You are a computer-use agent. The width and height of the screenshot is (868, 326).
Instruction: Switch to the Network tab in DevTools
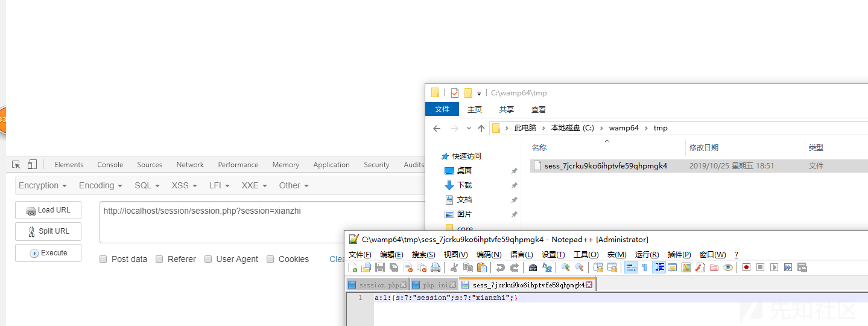click(190, 165)
